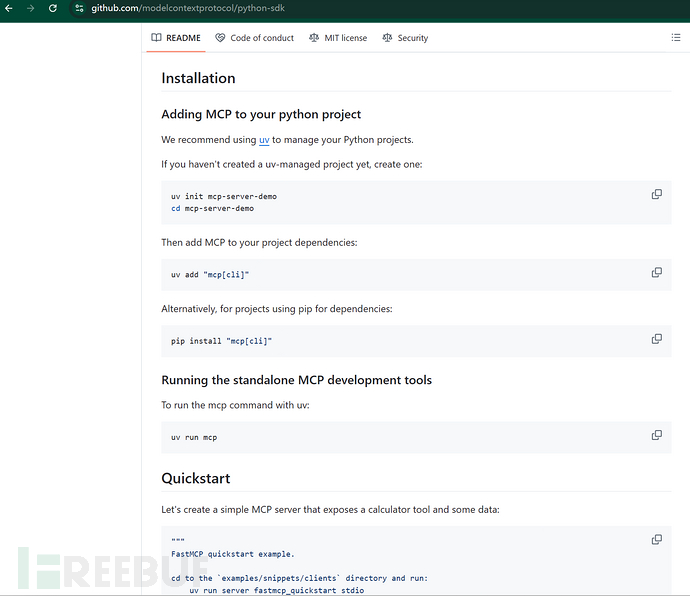Screen dimensions: 690x596
Task: Copy the uv add "mcp[cli]" command
Action: tap(657, 273)
